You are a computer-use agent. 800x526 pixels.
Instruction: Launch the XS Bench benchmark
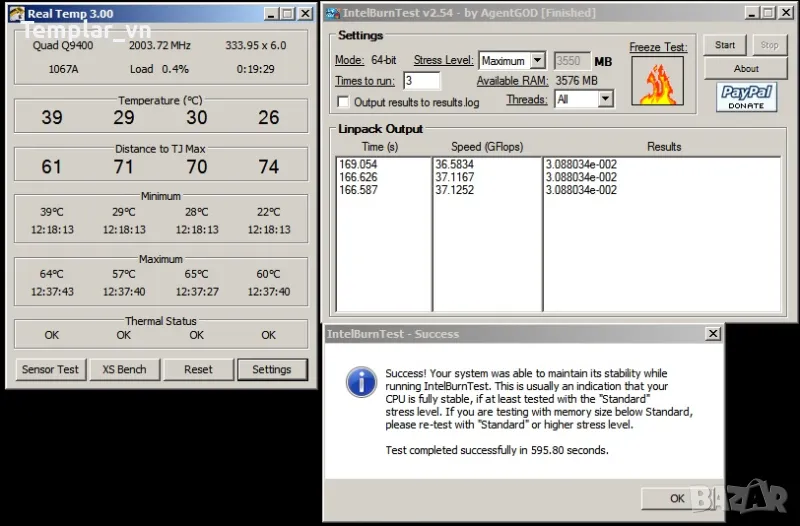124,369
